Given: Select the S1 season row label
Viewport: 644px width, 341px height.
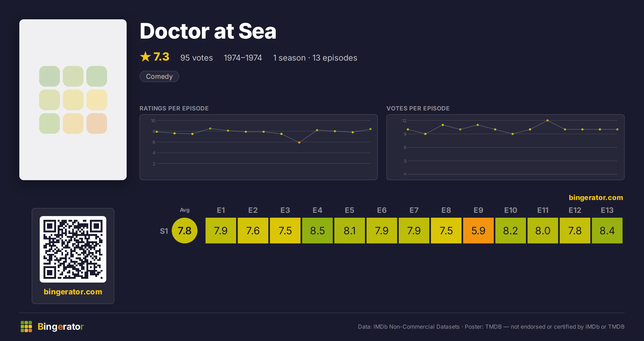Looking at the screenshot, I should click(x=164, y=231).
